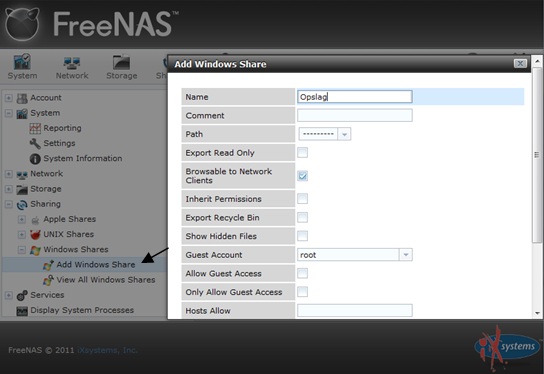Click the Comment input field
544x374 pixels.
(x=355, y=115)
